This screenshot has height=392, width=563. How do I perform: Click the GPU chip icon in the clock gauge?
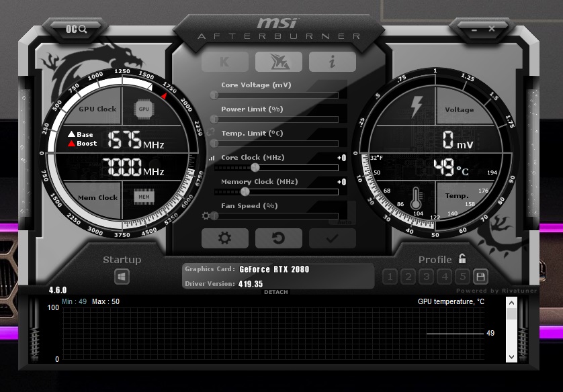click(x=144, y=109)
